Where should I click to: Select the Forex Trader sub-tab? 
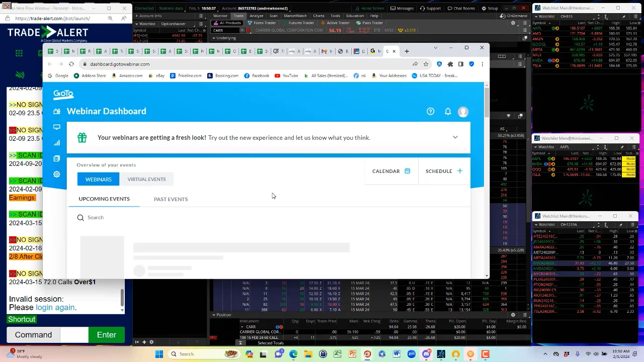262,23
